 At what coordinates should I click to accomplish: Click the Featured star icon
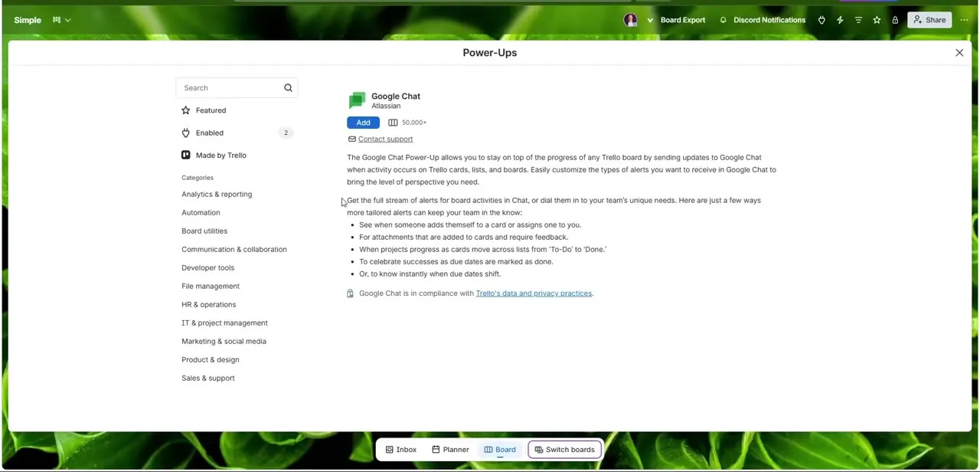click(x=185, y=110)
